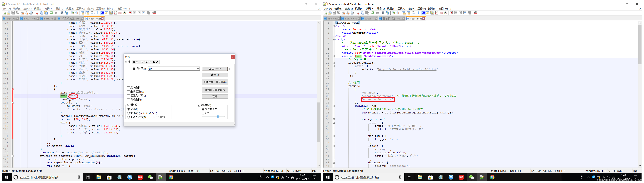Image resolution: width=644 pixels, height=183 pixels.
Task: Open 视图(V) menu in right Notepad++ window
Action: (359, 8)
